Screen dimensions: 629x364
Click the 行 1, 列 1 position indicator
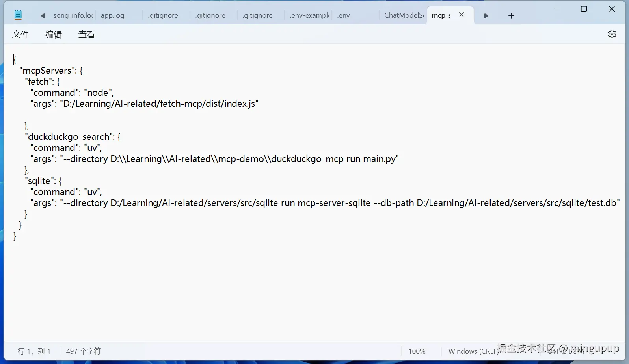tap(34, 351)
